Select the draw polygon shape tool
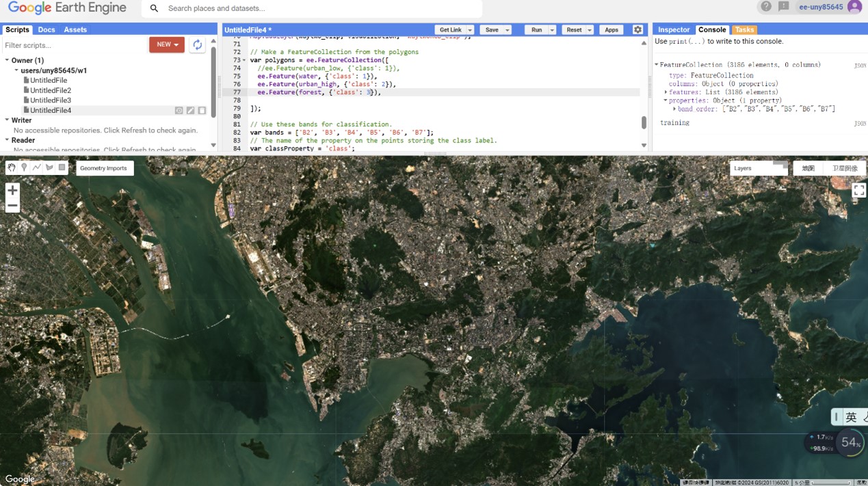Viewport: 868px width, 486px height. (x=49, y=167)
